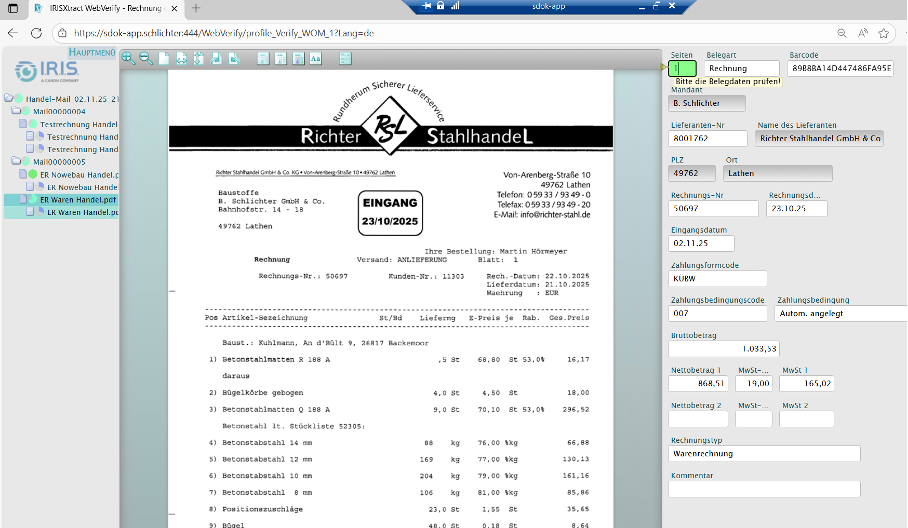Edit the Rechnungsdatum field 23.10.25

tap(797, 208)
